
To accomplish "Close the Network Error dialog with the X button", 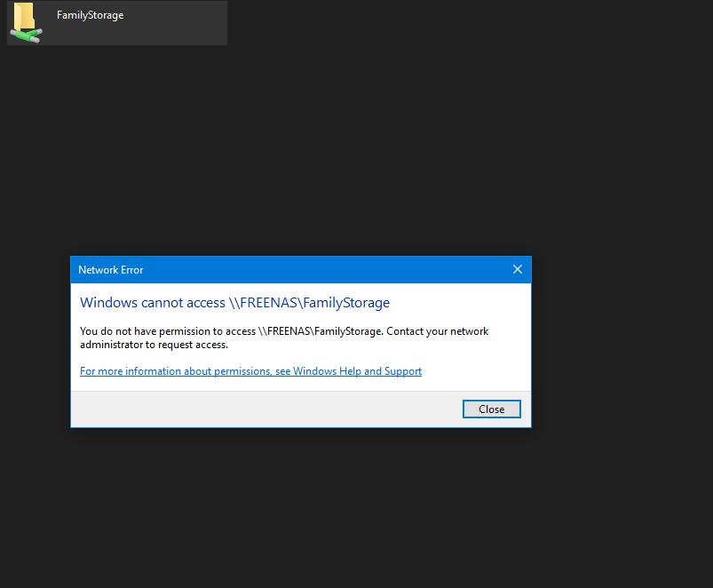I will pos(518,269).
